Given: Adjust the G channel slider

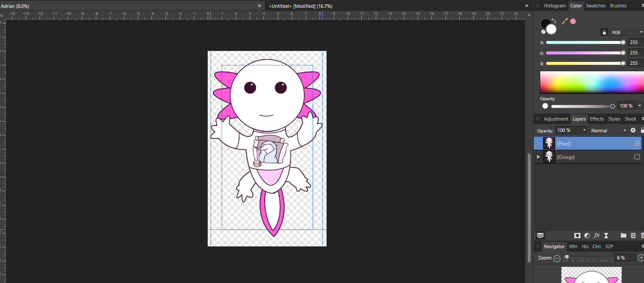Looking at the screenshot, I should tap(585, 53).
